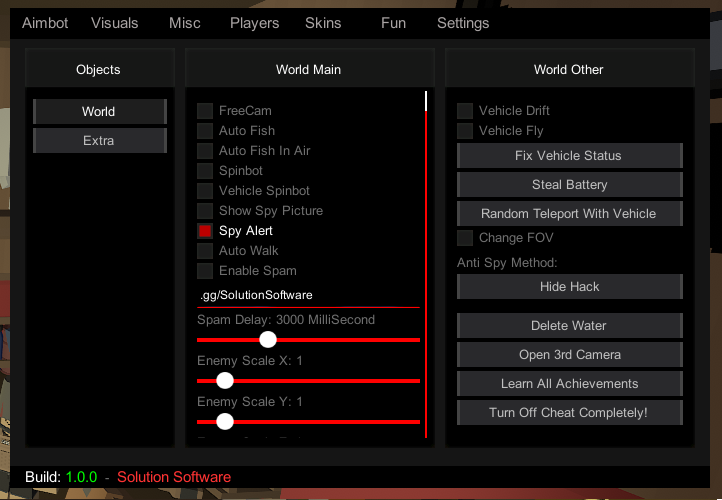Enable the Auto Walk checkbox
Viewport: 722px width, 500px height.
pos(205,251)
